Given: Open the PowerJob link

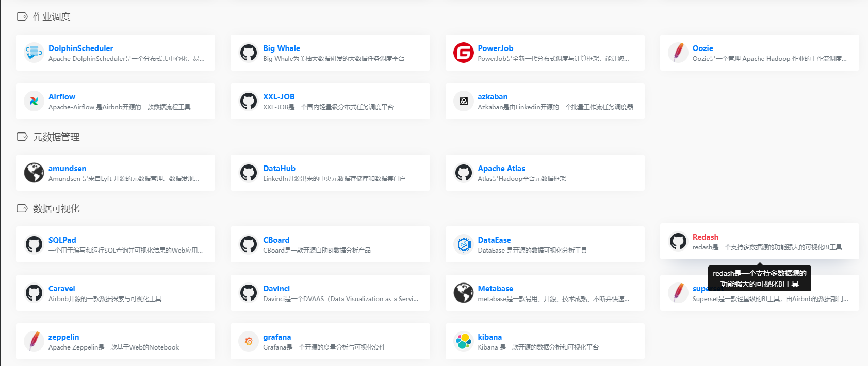Looking at the screenshot, I should [496, 48].
